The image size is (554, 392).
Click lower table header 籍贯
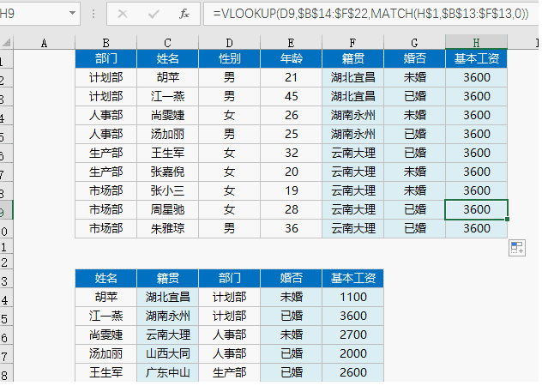[167, 278]
